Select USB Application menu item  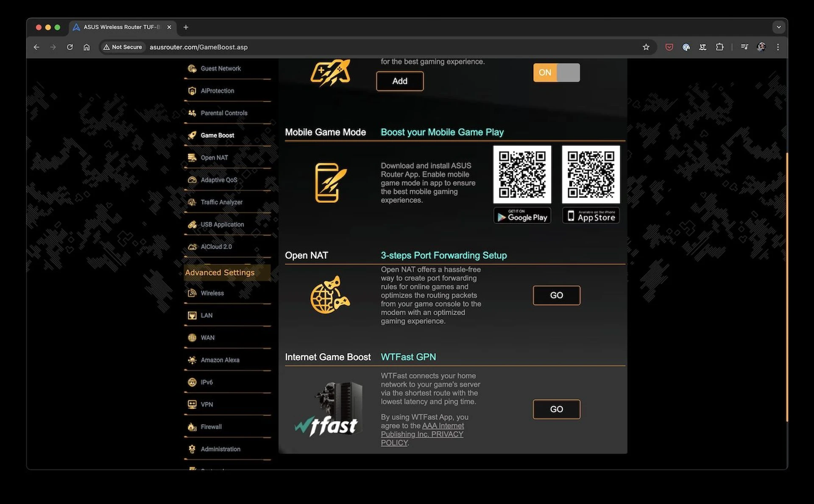pos(227,225)
